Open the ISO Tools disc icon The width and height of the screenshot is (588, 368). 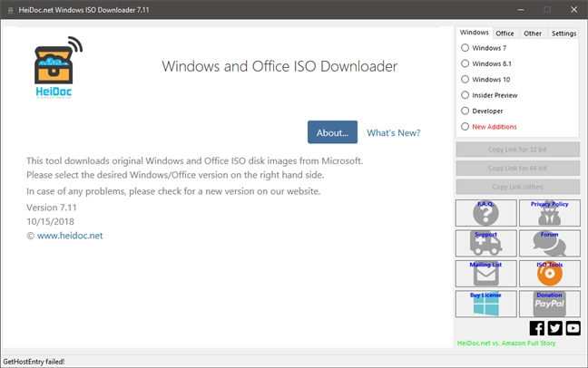(x=549, y=274)
